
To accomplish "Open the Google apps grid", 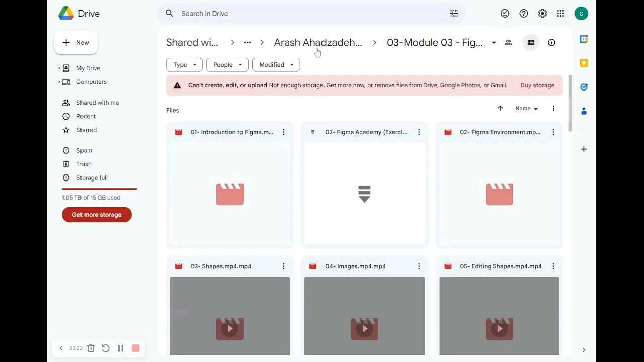I will click(560, 14).
